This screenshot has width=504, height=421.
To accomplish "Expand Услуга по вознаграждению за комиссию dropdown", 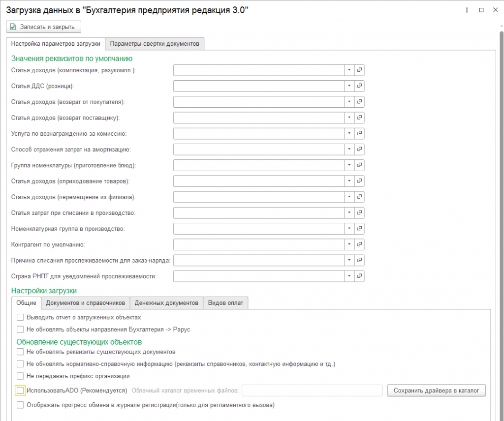I will click(349, 133).
